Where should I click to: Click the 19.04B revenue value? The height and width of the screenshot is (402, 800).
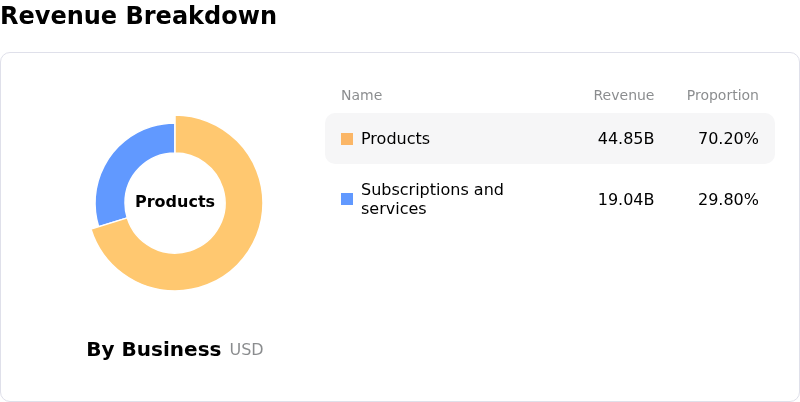[625, 199]
